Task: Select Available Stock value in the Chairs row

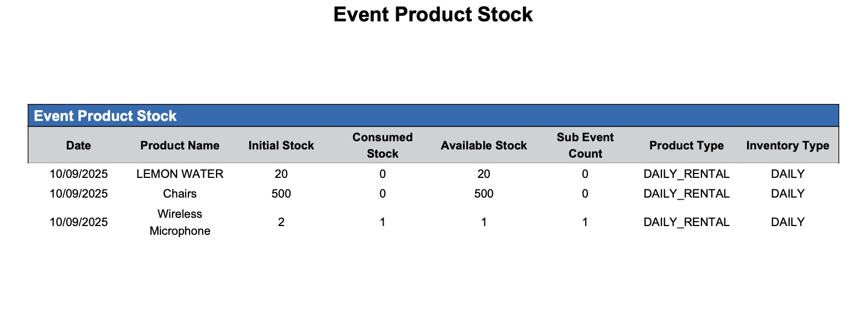Action: (484, 194)
